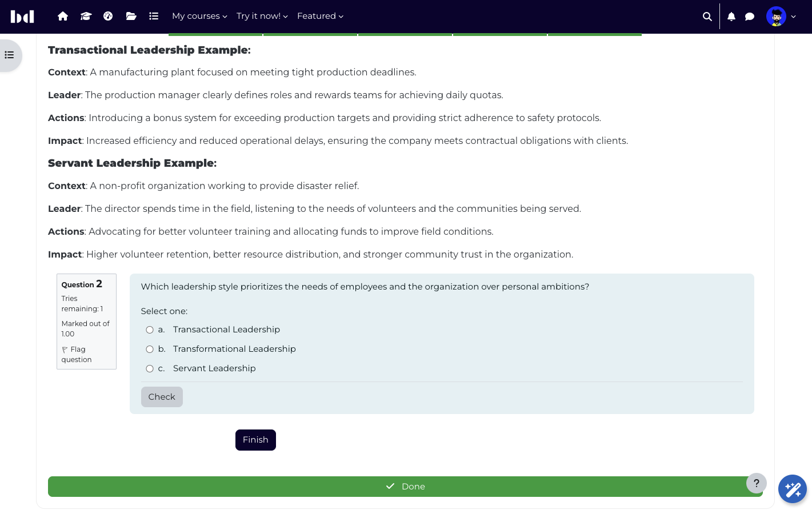Open the Try it now! menu

point(262,16)
